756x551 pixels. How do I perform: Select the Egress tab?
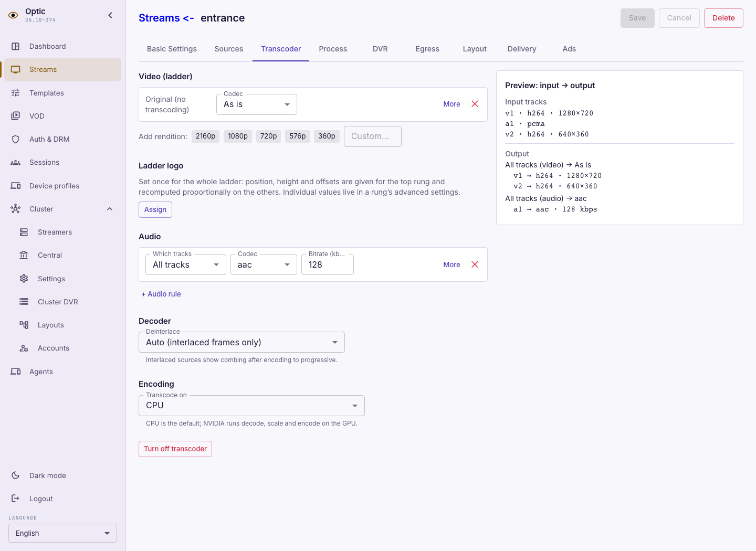tap(427, 49)
